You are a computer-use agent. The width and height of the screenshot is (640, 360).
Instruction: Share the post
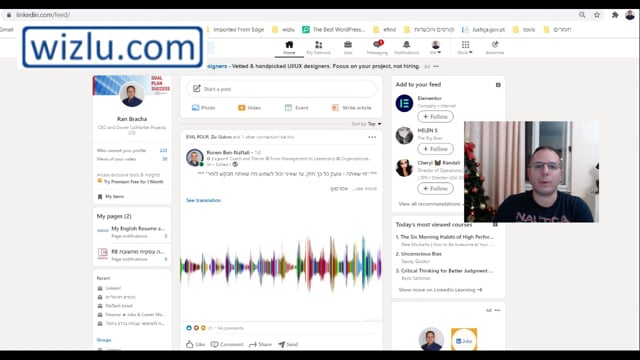[x=260, y=344]
